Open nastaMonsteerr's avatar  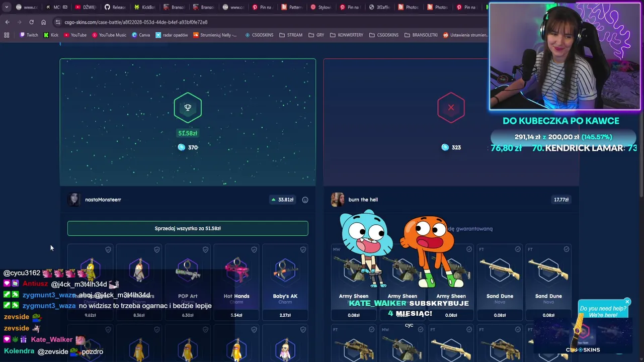tap(74, 200)
